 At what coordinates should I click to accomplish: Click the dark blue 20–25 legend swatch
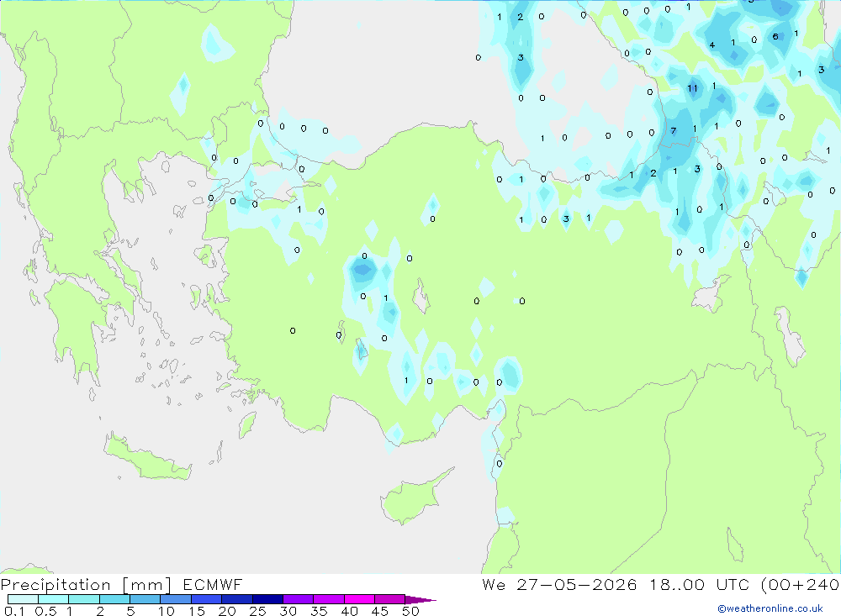(237, 599)
